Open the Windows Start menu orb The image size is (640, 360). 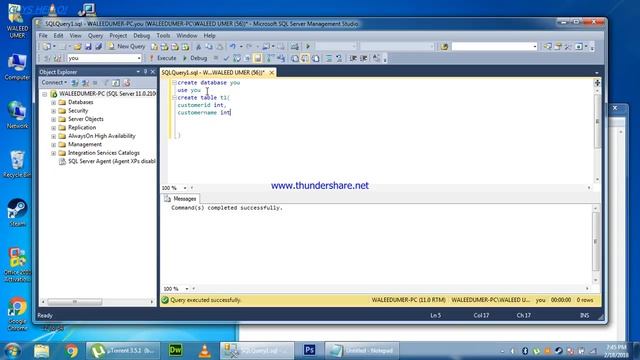[12, 351]
